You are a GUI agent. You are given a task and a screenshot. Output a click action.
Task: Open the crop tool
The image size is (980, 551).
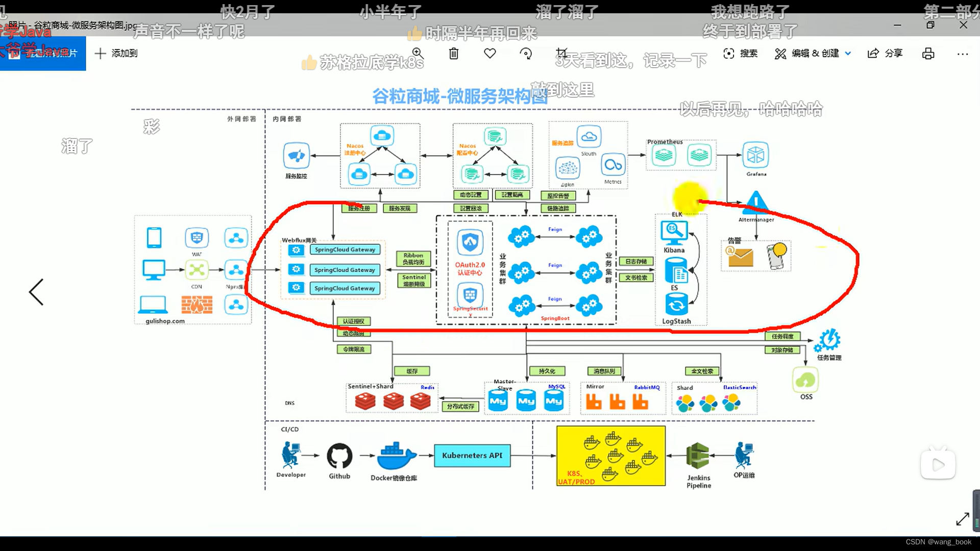[x=561, y=53]
